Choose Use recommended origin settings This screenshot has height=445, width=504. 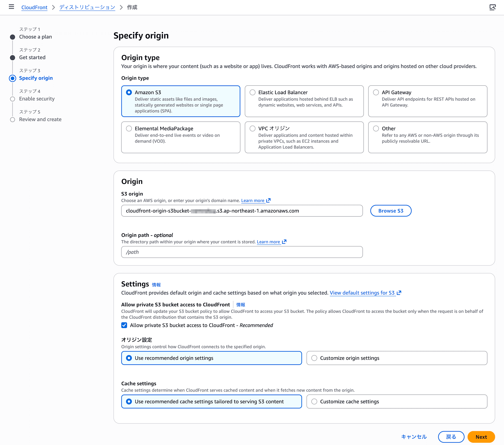(211, 358)
